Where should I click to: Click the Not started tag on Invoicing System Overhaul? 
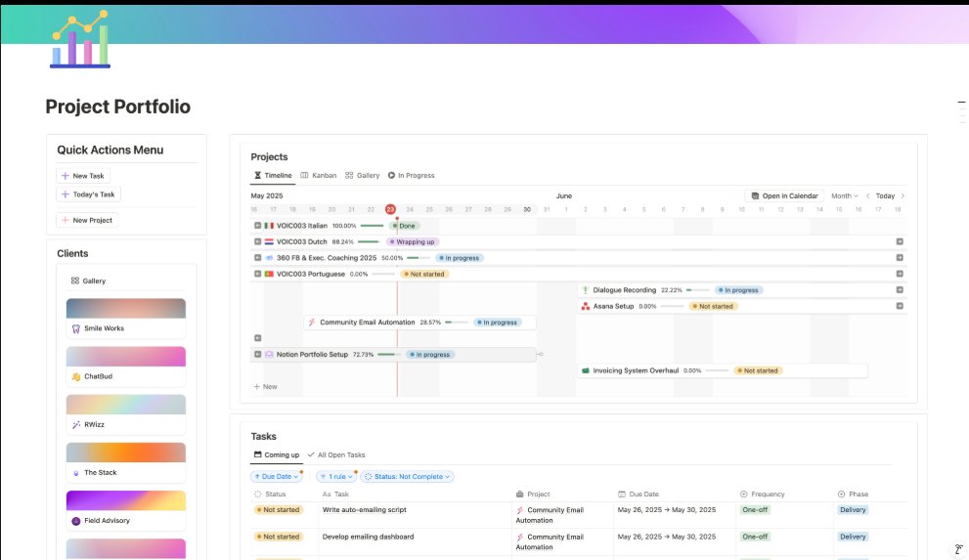(757, 370)
